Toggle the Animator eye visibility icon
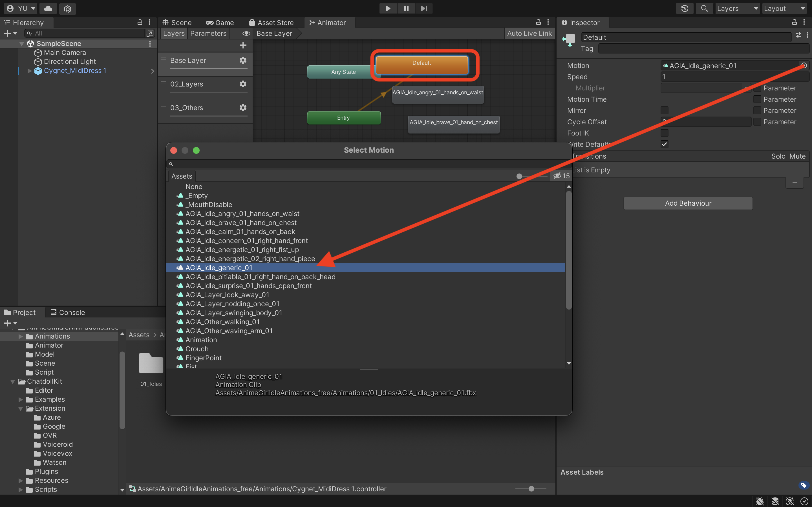The height and width of the screenshot is (507, 812). pos(246,33)
